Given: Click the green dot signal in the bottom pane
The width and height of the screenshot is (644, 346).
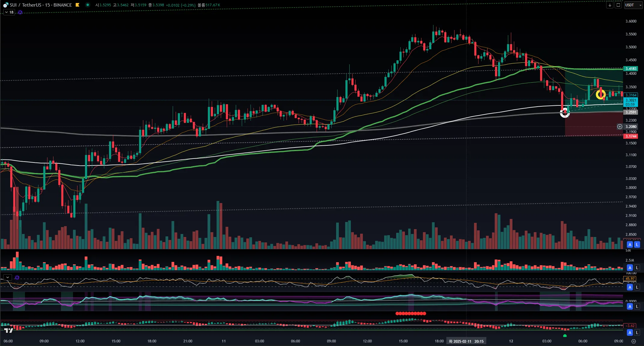Looking at the screenshot, I should pos(565,336).
